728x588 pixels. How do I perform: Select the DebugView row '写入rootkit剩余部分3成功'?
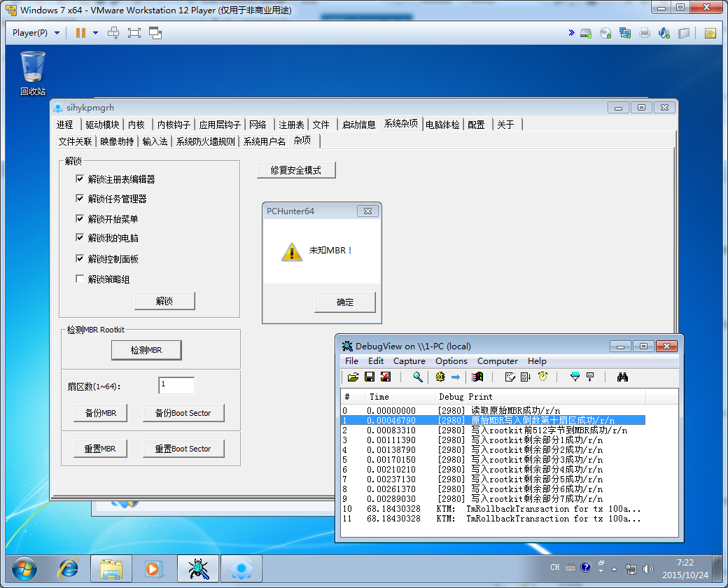click(493, 460)
